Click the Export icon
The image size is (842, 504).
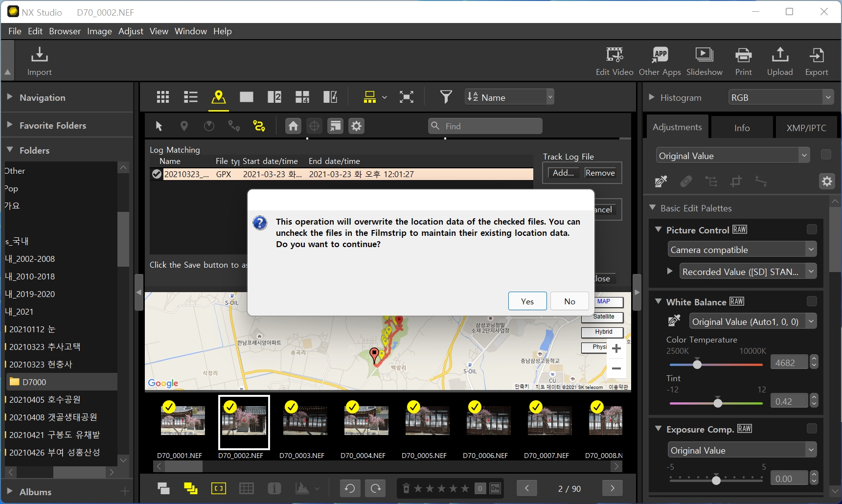point(817,55)
